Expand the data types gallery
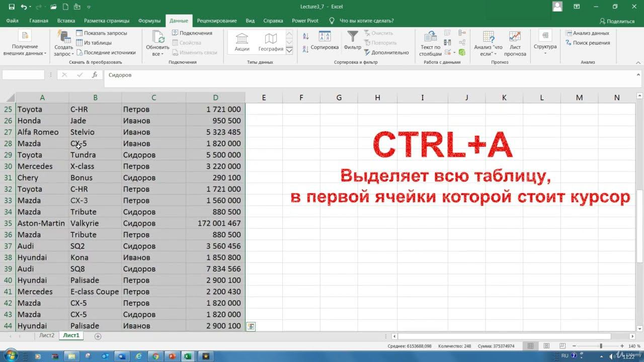This screenshot has height=362, width=644. [289, 50]
